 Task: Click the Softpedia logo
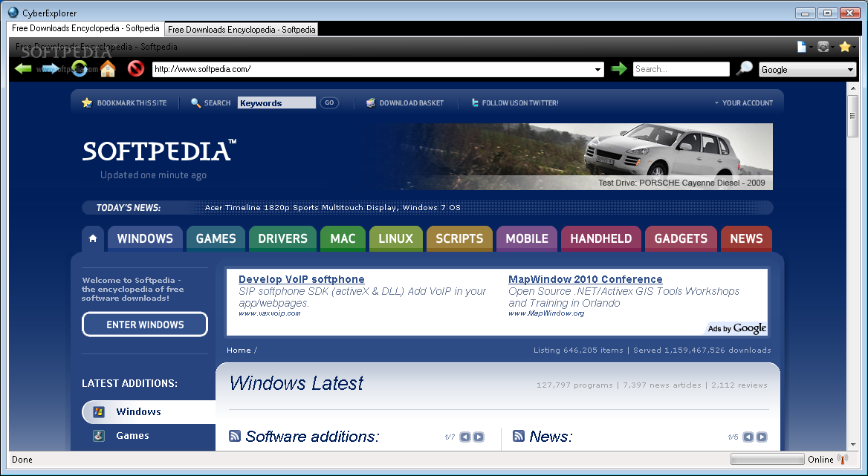(160, 150)
